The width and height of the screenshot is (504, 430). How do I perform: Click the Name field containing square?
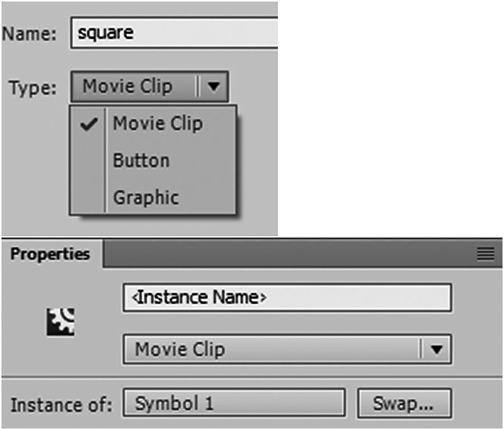pos(168,32)
